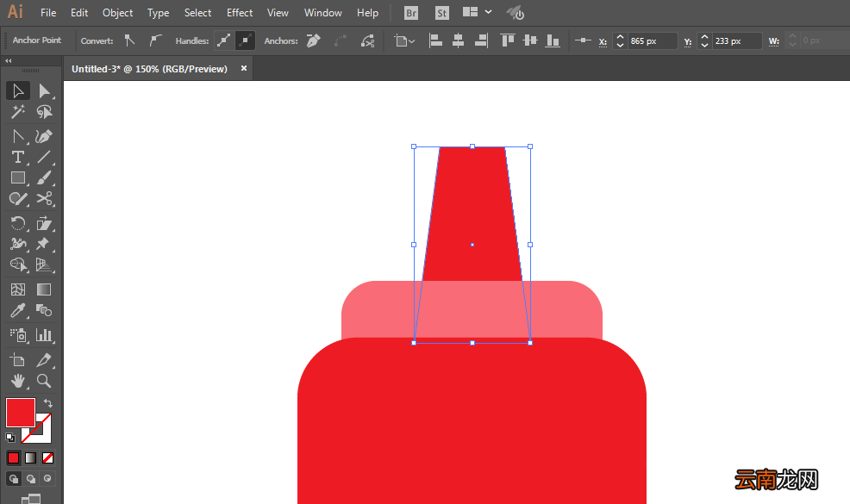Viewport: 850px width, 504px height.
Task: Open the arrange documents dropdown
Action: click(x=477, y=12)
